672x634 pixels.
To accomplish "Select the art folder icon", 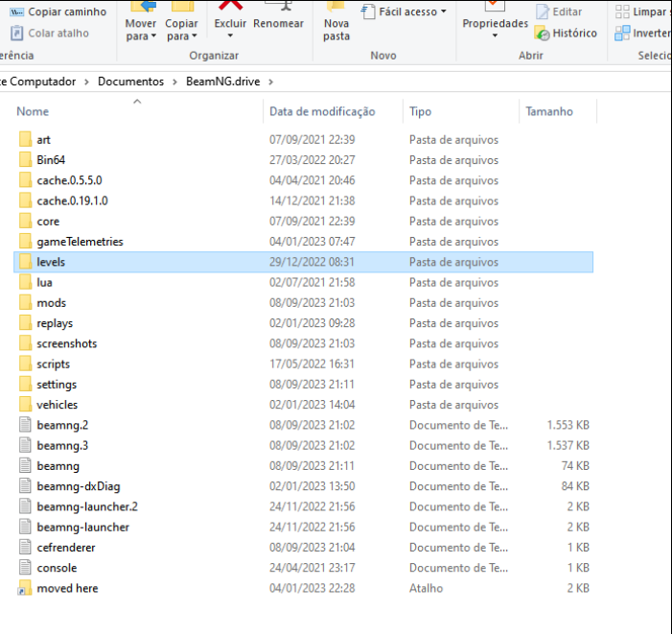I will [25, 139].
